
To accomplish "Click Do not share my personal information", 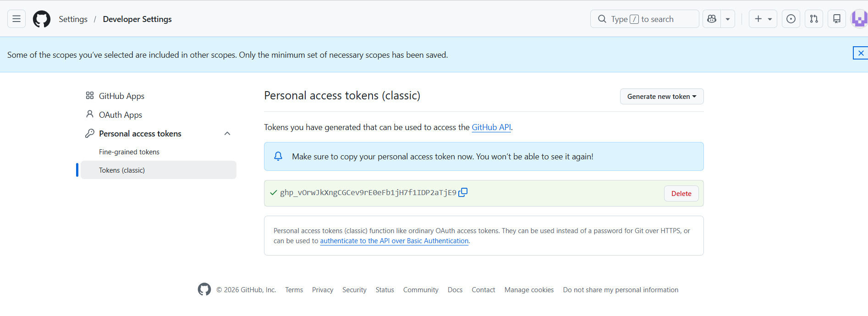I will click(621, 290).
